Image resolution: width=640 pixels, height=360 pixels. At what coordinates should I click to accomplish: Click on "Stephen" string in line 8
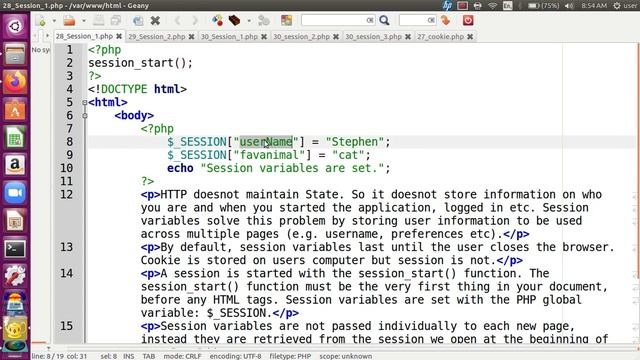[355, 142]
